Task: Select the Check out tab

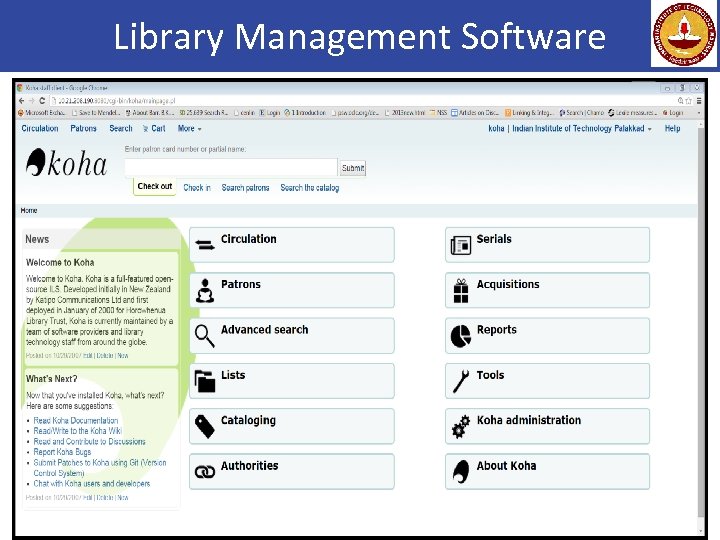Action: pos(155,186)
